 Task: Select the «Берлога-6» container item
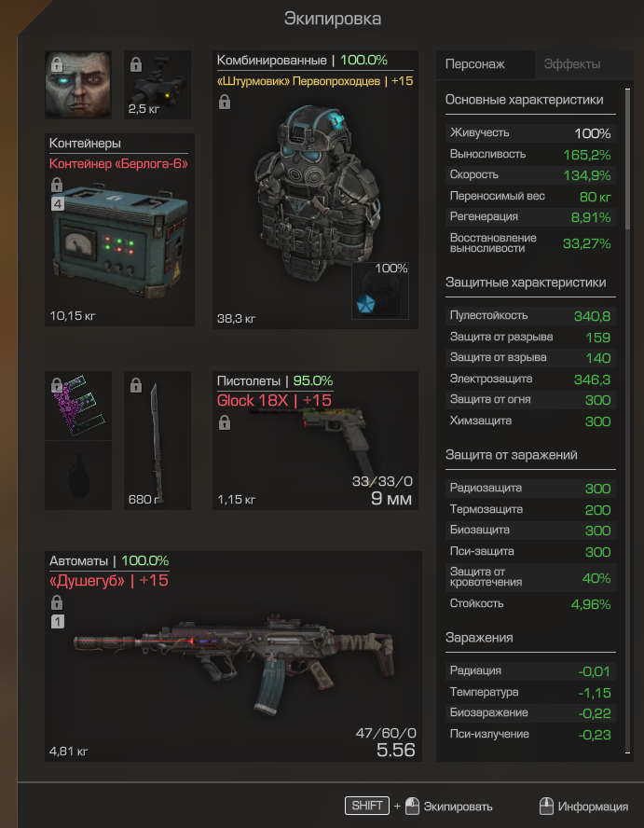120,229
